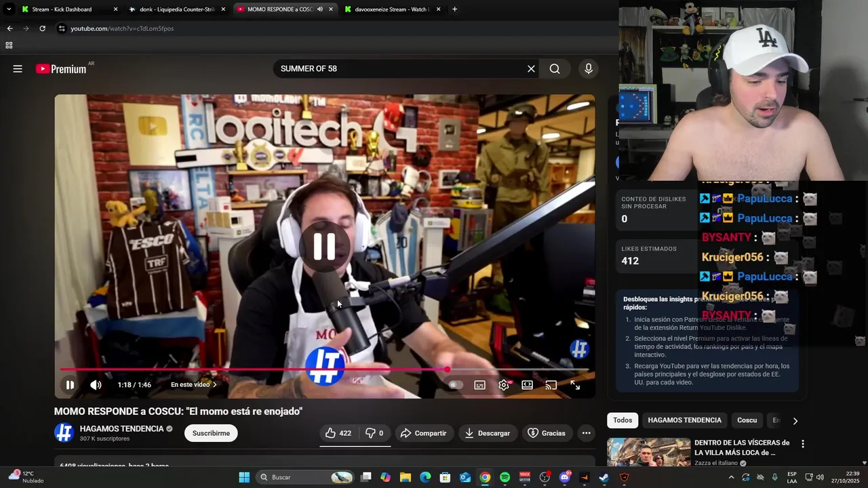This screenshot has height=488, width=868.
Task: Enter full screen mode
Action: (575, 385)
